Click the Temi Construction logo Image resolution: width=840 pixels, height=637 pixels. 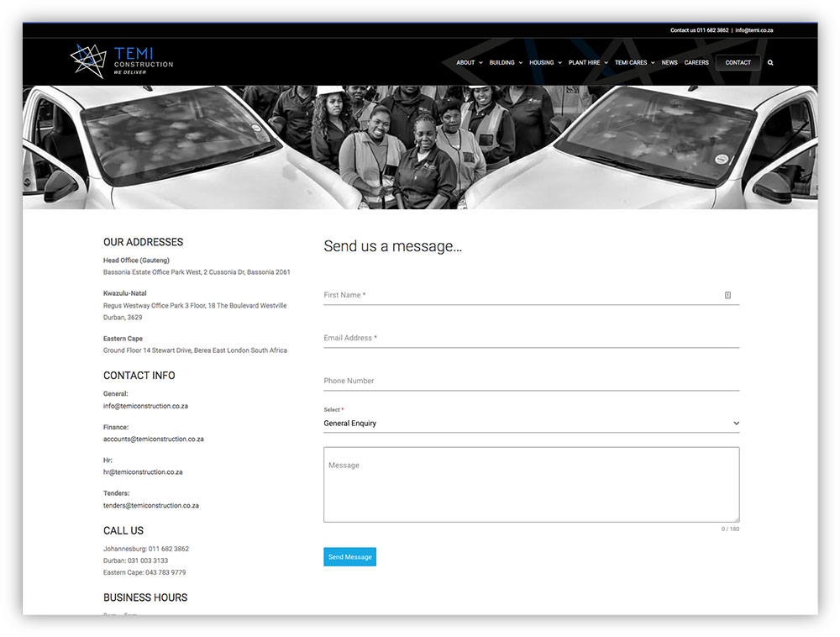pos(122,61)
